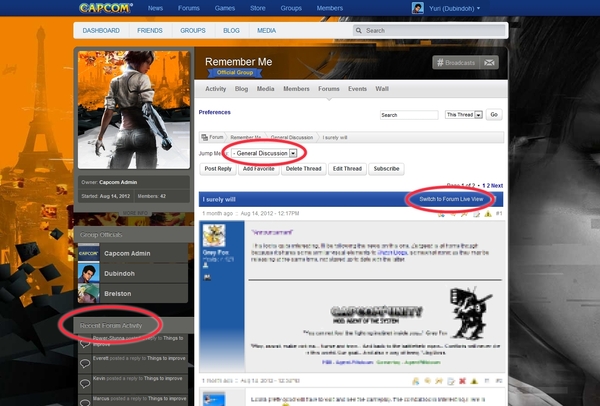This screenshot has width=600, height=406.
Task: Click the Capcom Admin official logo icon
Action: (x=89, y=254)
